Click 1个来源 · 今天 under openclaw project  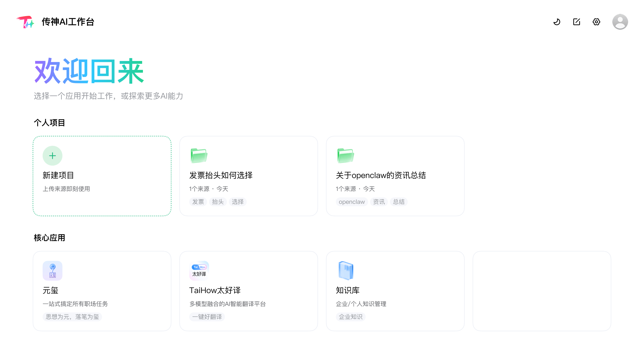click(355, 189)
